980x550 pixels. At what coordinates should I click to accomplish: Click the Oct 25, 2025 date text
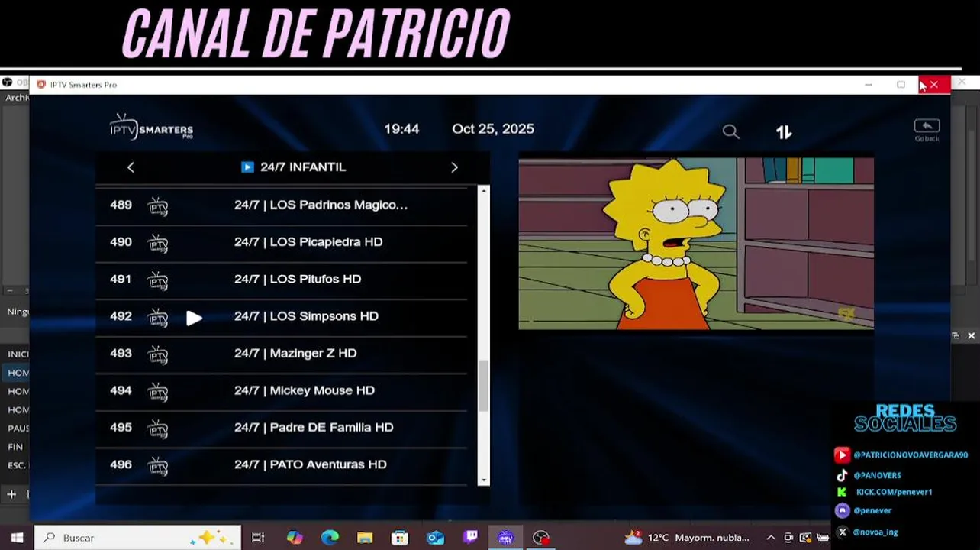pyautogui.click(x=493, y=129)
